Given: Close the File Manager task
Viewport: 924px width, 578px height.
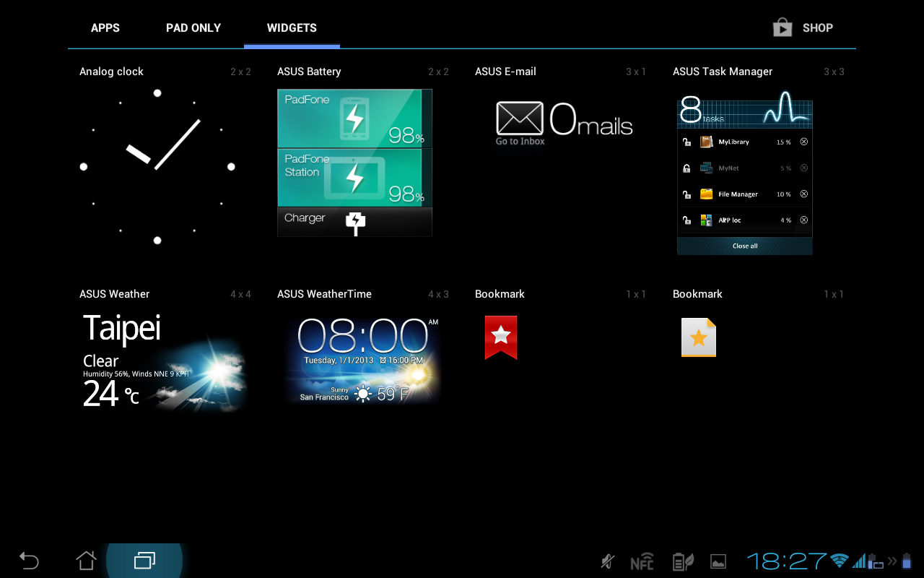Looking at the screenshot, I should (803, 194).
